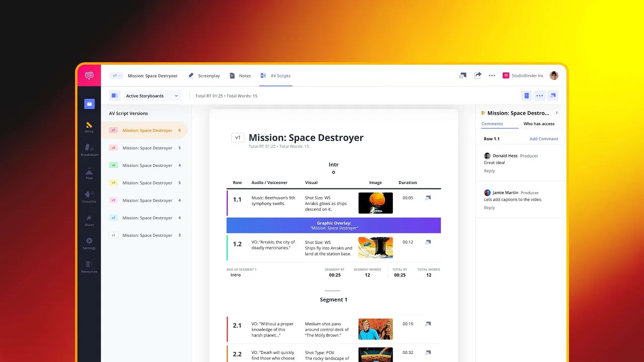The width and height of the screenshot is (644, 362).
Task: Click the Add Comment link
Action: [544, 139]
